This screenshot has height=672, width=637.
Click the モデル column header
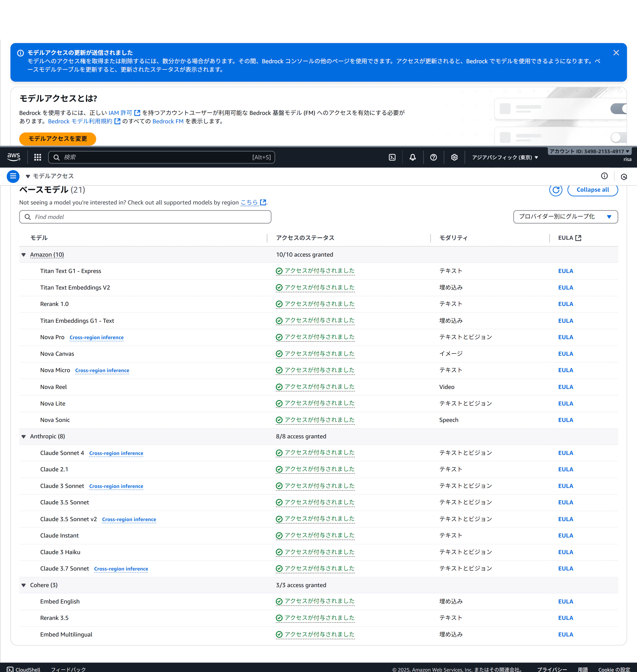(39, 238)
